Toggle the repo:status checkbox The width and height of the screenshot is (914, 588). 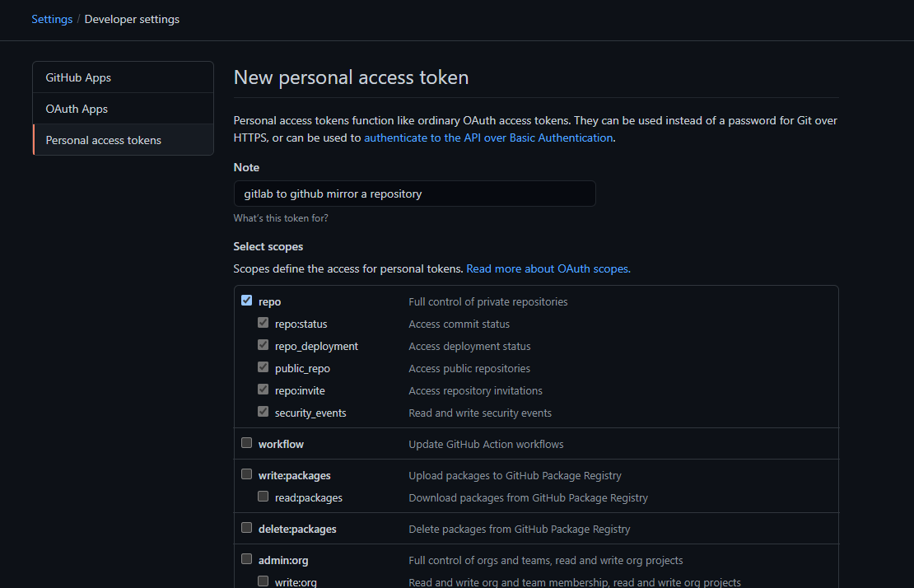pos(263,323)
